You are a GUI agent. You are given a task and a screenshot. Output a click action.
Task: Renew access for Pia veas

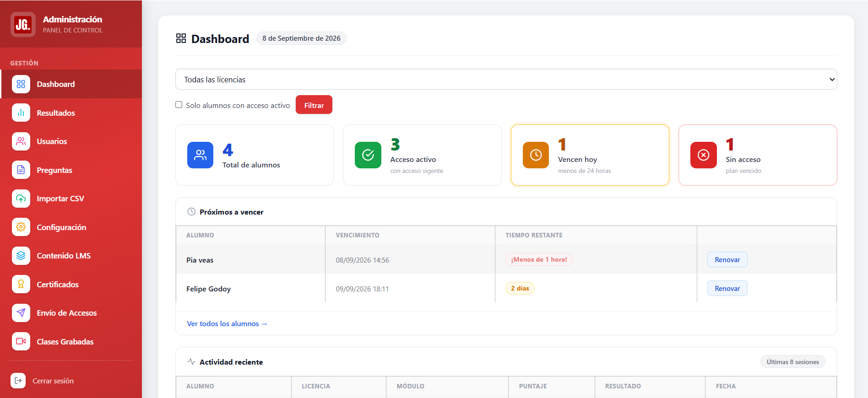pyautogui.click(x=727, y=259)
